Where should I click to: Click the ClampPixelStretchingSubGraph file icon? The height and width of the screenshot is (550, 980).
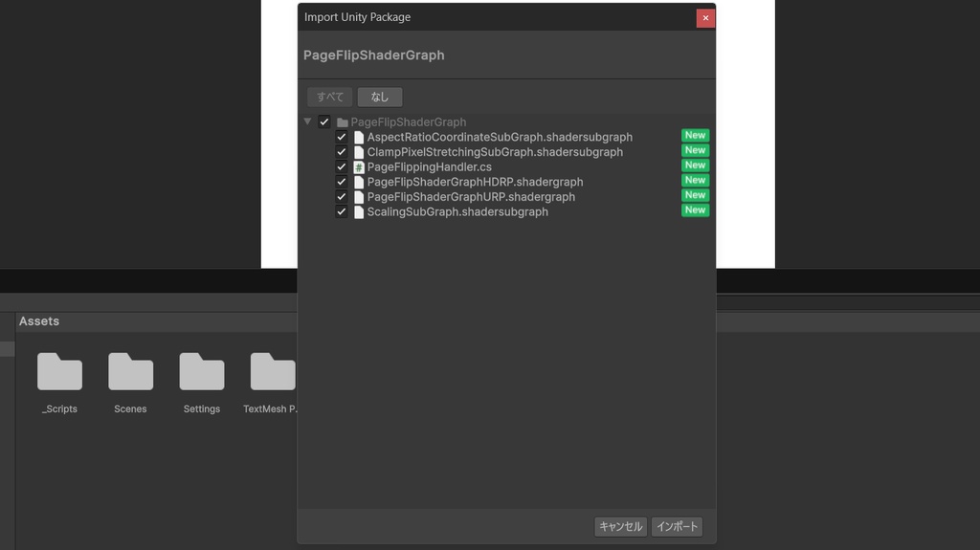(359, 152)
